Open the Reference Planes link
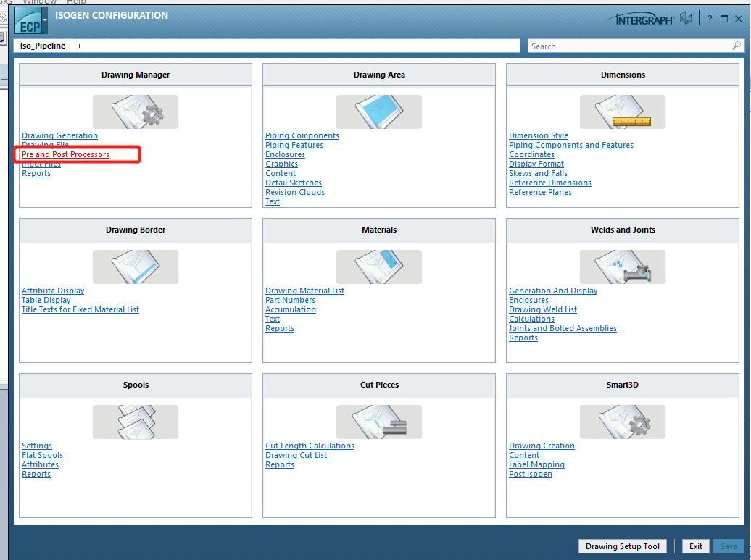The height and width of the screenshot is (560, 751). [x=540, y=192]
